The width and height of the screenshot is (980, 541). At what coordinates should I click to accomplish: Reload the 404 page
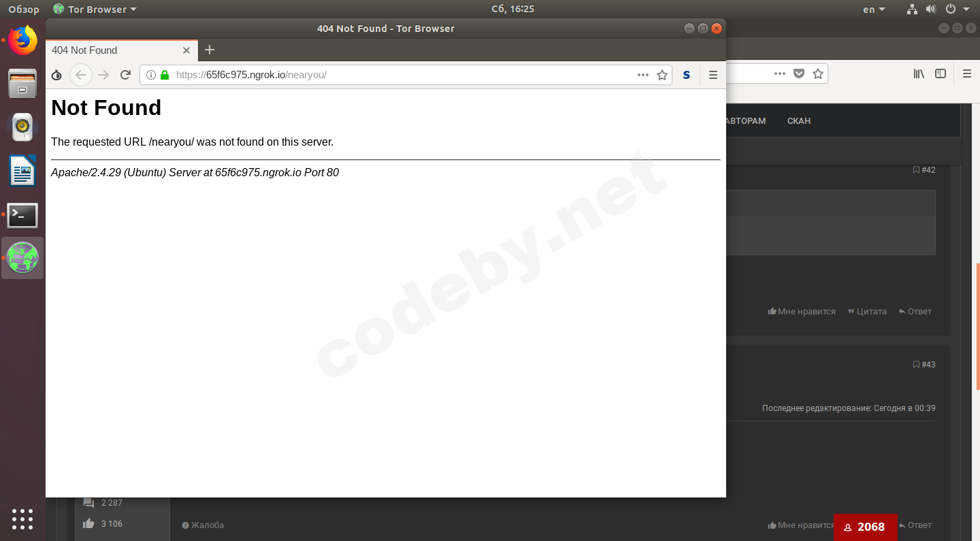[125, 75]
